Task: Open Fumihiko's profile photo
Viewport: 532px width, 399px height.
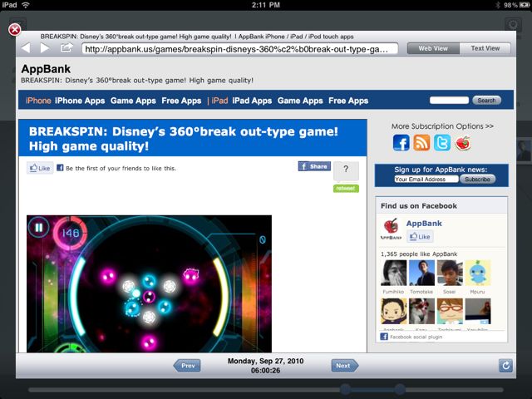Action: [393, 273]
